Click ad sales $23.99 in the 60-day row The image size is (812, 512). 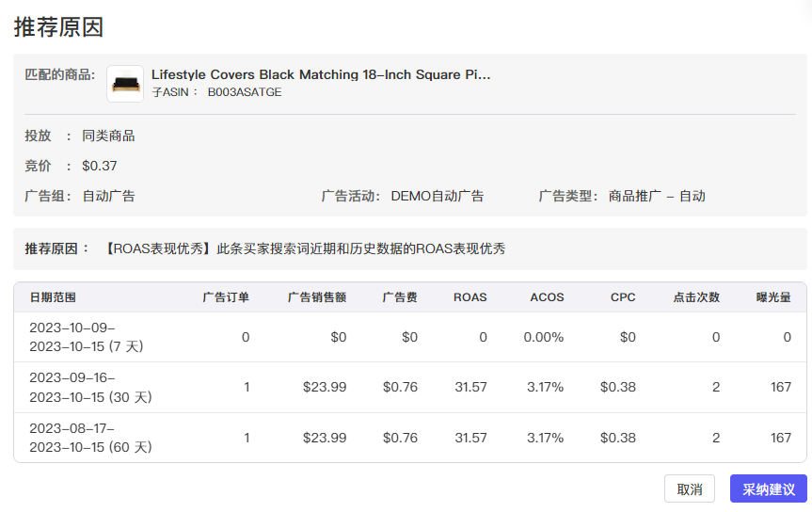click(x=325, y=438)
